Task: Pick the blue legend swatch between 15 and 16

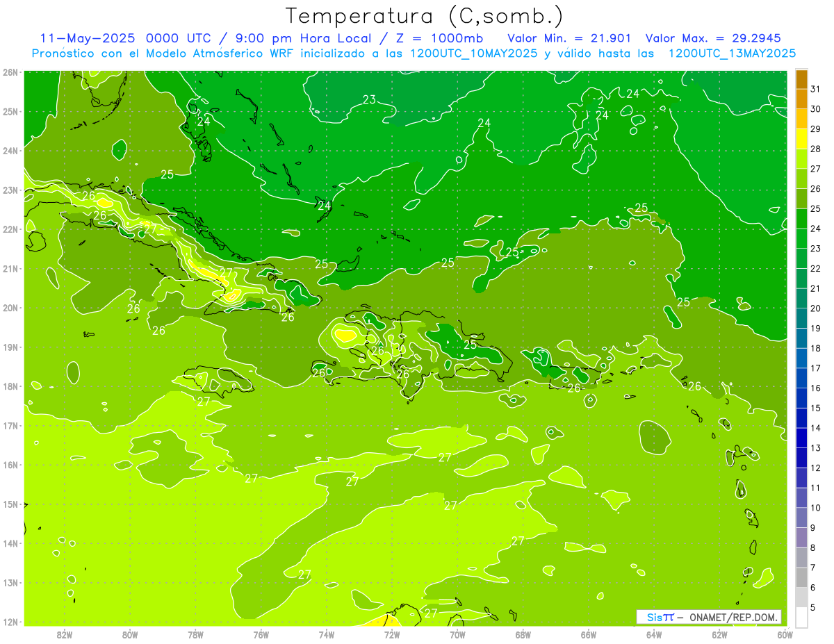Action: [x=801, y=399]
